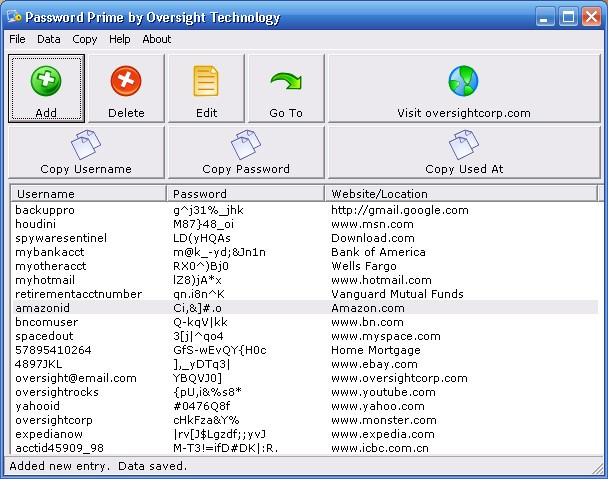608x479 pixels.
Task: Select the retirementacctnumber entry
Action: tap(79, 294)
